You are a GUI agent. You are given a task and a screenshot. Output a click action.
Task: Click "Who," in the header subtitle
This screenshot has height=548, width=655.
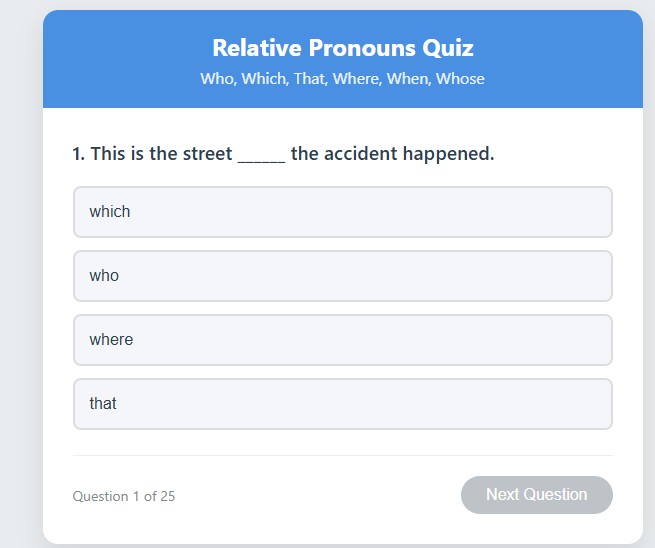217,79
